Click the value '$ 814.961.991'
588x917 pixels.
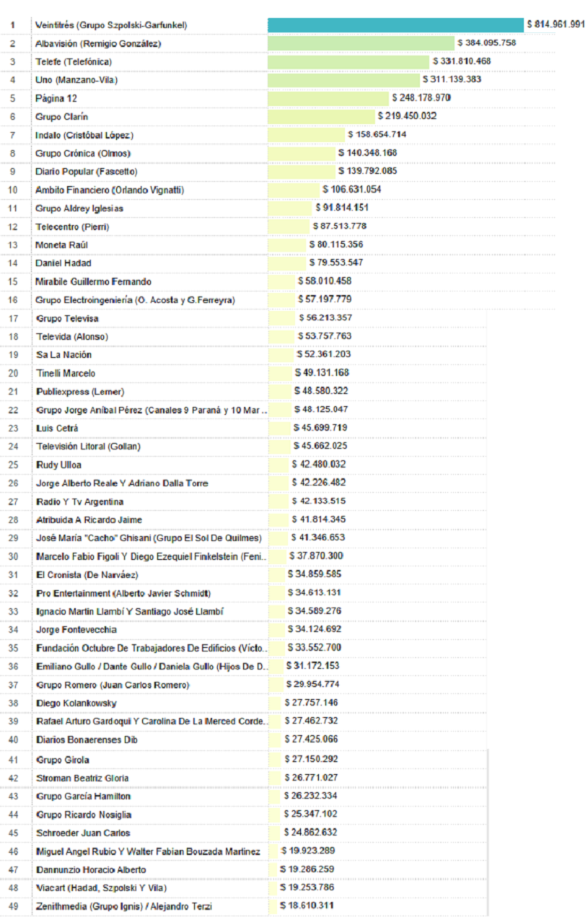coord(556,25)
